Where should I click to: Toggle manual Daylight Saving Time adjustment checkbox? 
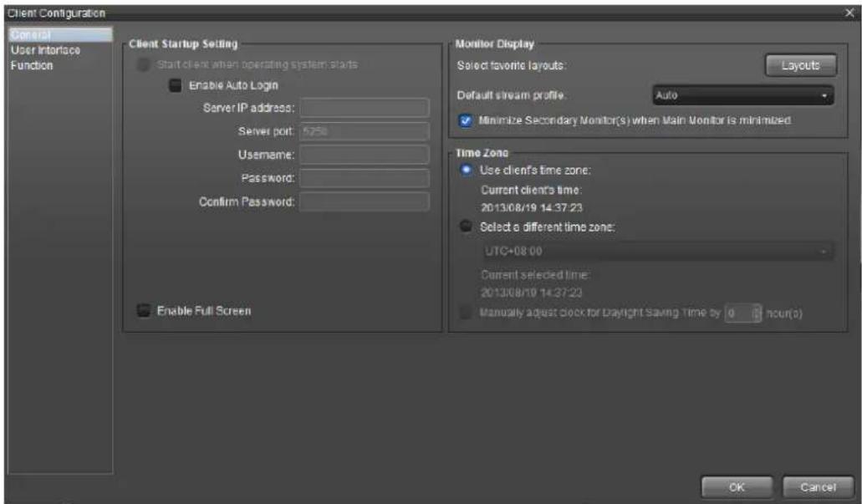(x=465, y=313)
